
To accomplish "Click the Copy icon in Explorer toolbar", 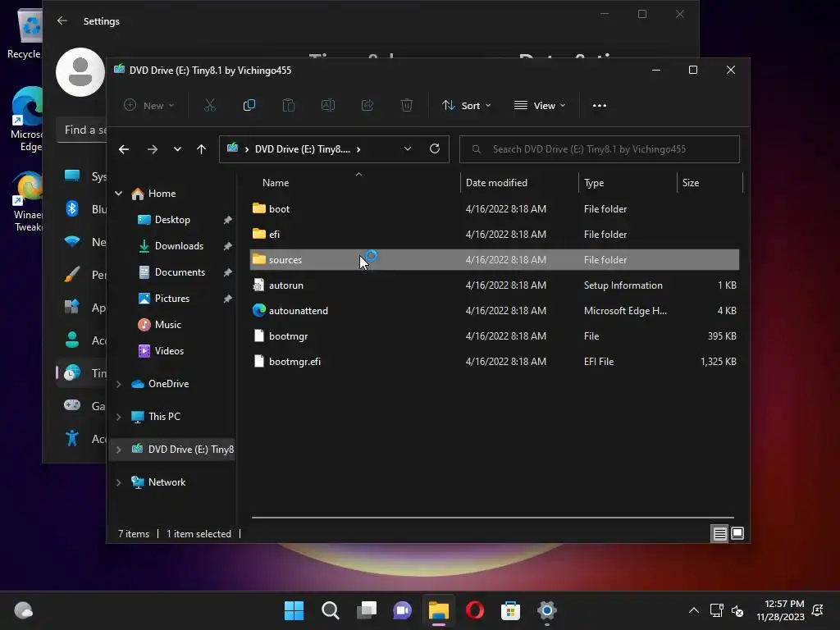I will point(249,106).
